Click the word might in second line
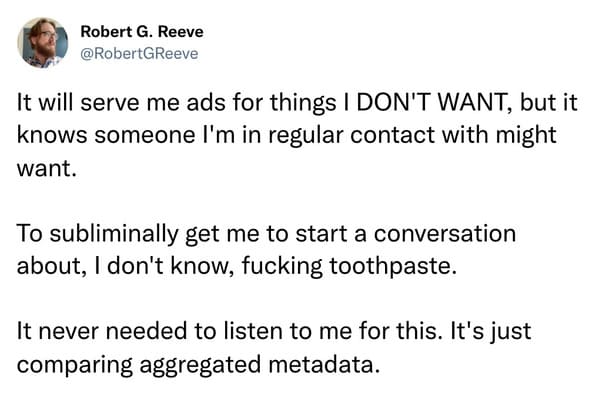The width and height of the screenshot is (599, 396). pyautogui.click(x=526, y=136)
